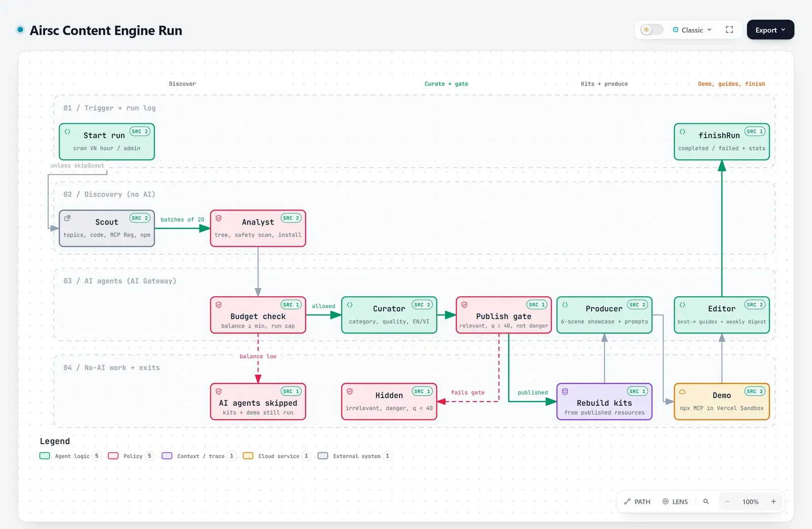Open SRC 1 badge on Publish gate
Screen dimensions: 812x529
click(537, 305)
